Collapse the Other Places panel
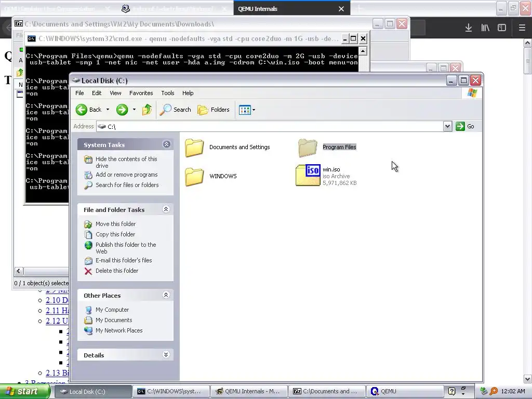Image resolution: width=532 pixels, height=399 pixels. pos(166,295)
